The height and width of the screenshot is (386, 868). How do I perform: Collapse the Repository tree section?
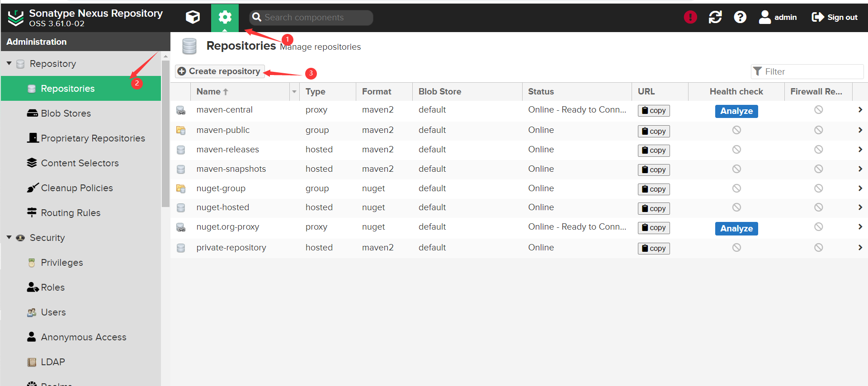point(9,64)
